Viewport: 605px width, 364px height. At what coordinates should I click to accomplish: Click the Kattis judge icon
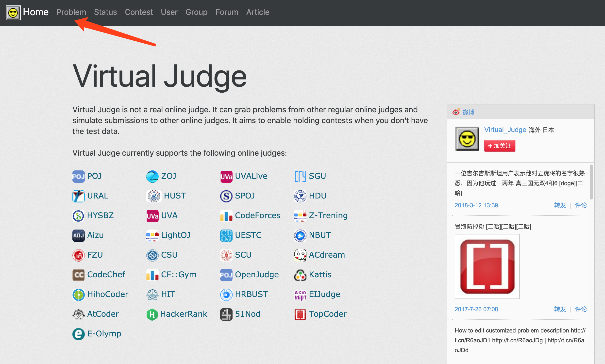(x=300, y=275)
